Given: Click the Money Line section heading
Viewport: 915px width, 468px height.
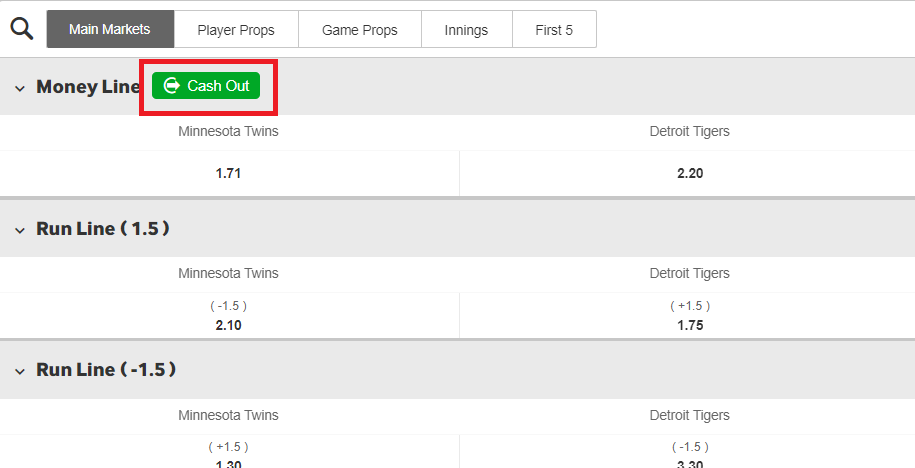Looking at the screenshot, I should coord(88,87).
